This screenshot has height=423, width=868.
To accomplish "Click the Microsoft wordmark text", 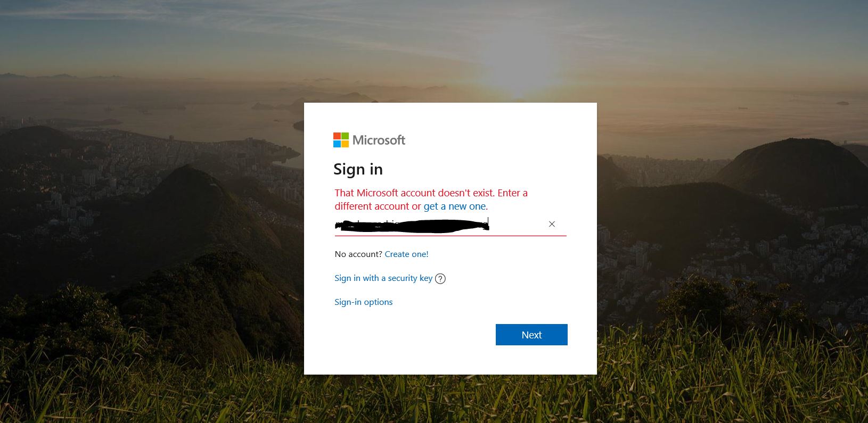I will (379, 140).
